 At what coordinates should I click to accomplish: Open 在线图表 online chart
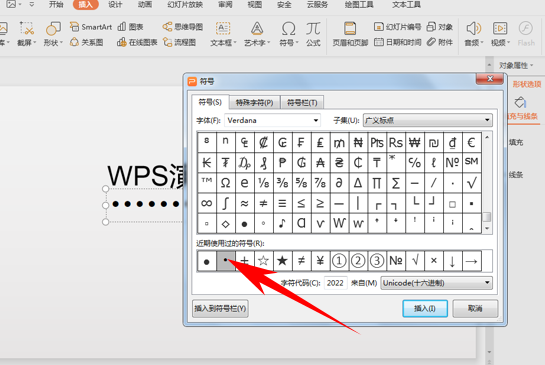137,42
